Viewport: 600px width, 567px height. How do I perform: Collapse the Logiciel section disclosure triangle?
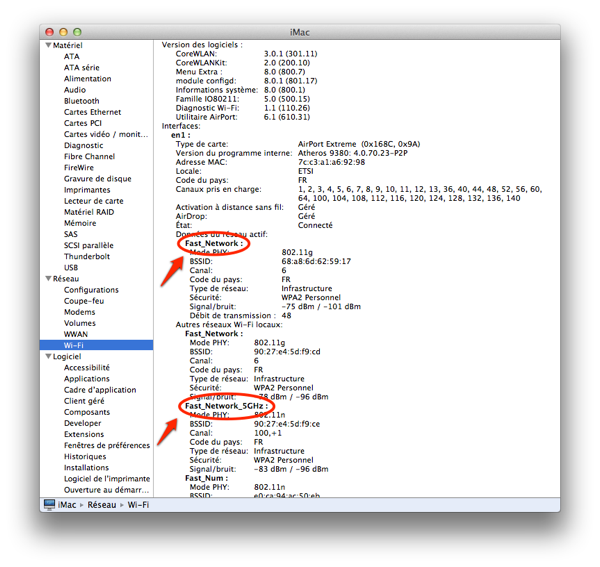(x=47, y=356)
